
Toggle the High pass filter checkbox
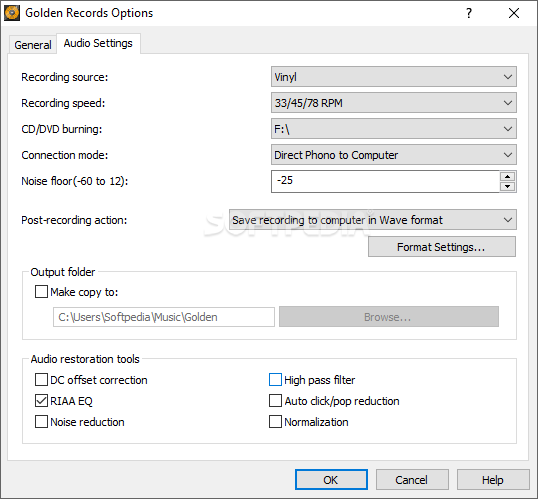275,380
